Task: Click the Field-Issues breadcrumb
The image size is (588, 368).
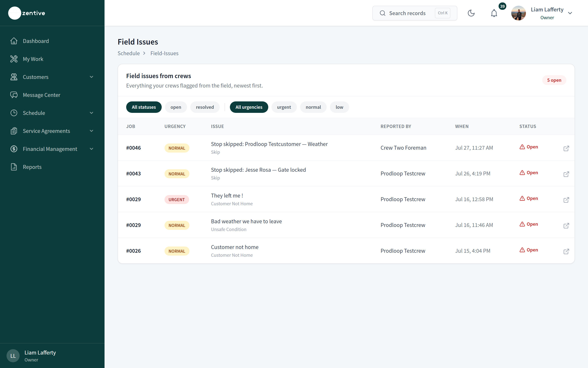Action: [164, 53]
